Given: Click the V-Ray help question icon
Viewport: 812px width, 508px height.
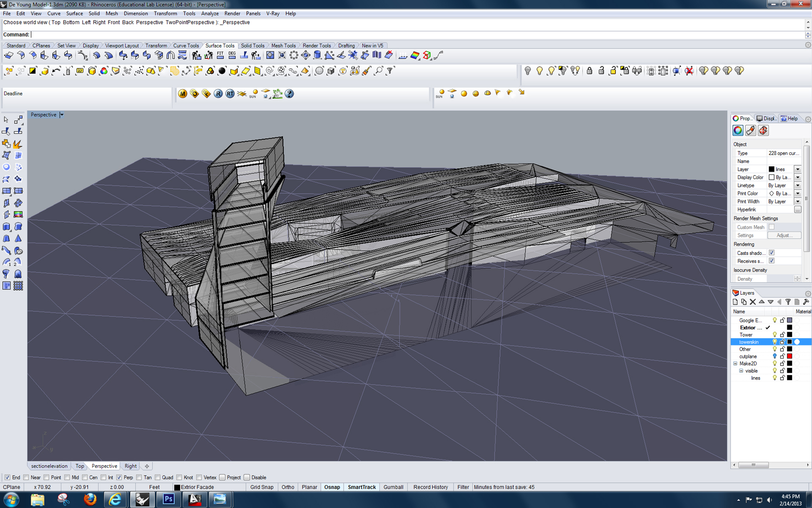Looking at the screenshot, I should pos(289,94).
